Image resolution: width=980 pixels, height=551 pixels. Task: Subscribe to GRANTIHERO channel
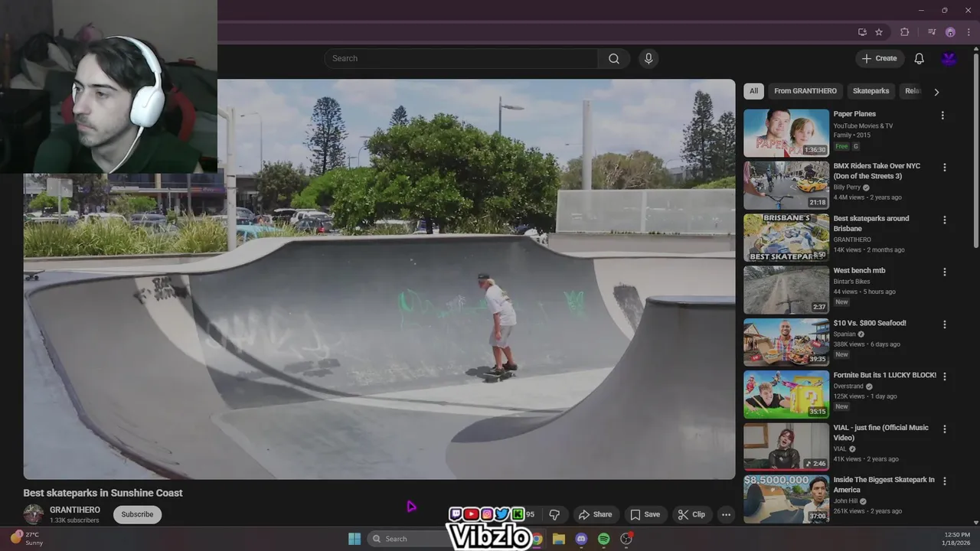[x=137, y=514]
